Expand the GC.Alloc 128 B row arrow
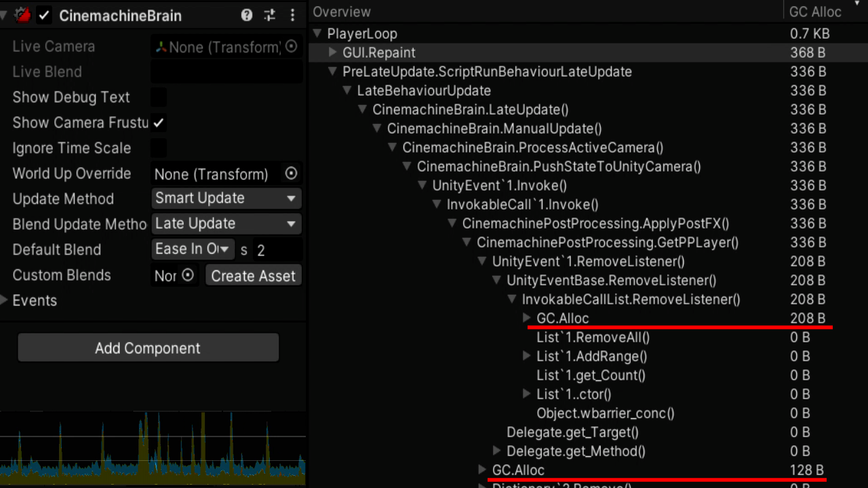 point(482,470)
